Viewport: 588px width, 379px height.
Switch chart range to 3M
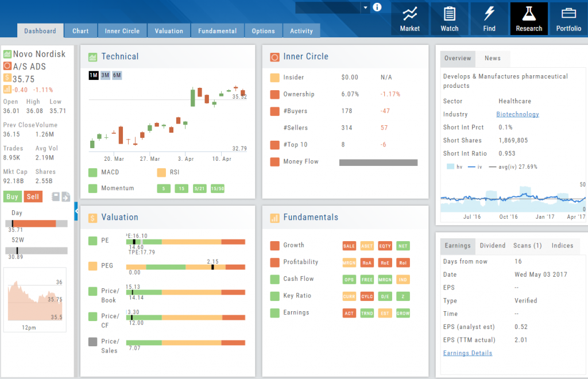tap(105, 76)
